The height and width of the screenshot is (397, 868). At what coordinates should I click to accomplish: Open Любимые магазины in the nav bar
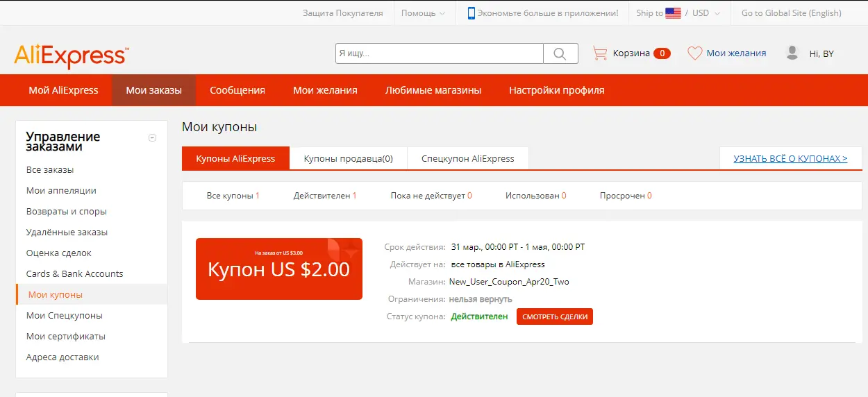[433, 90]
